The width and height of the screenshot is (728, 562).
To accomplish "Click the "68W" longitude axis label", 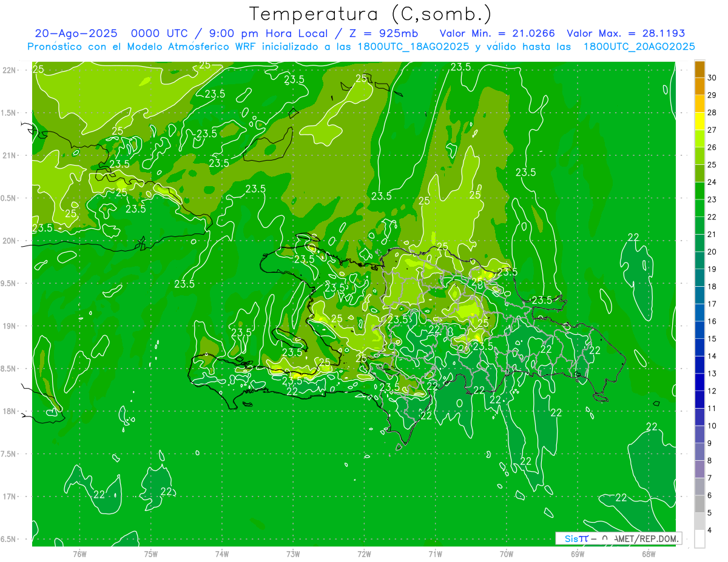I will coord(649,554).
